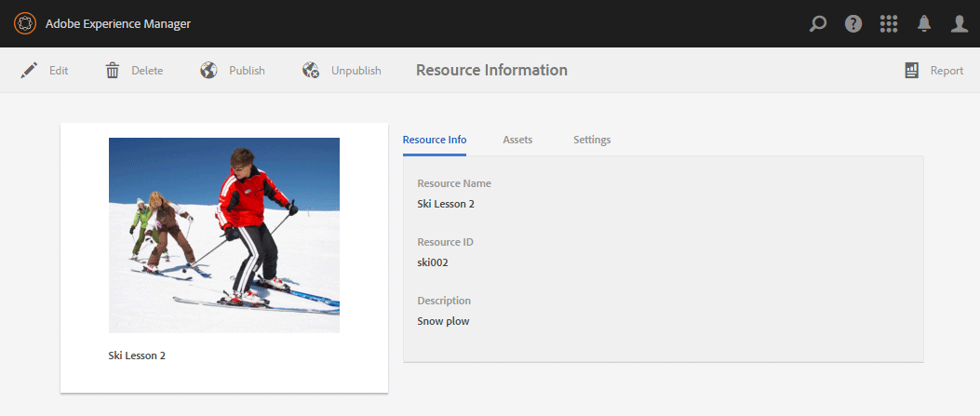Click the Edit pencil icon
Image resolution: width=980 pixels, height=416 pixels.
click(29, 71)
